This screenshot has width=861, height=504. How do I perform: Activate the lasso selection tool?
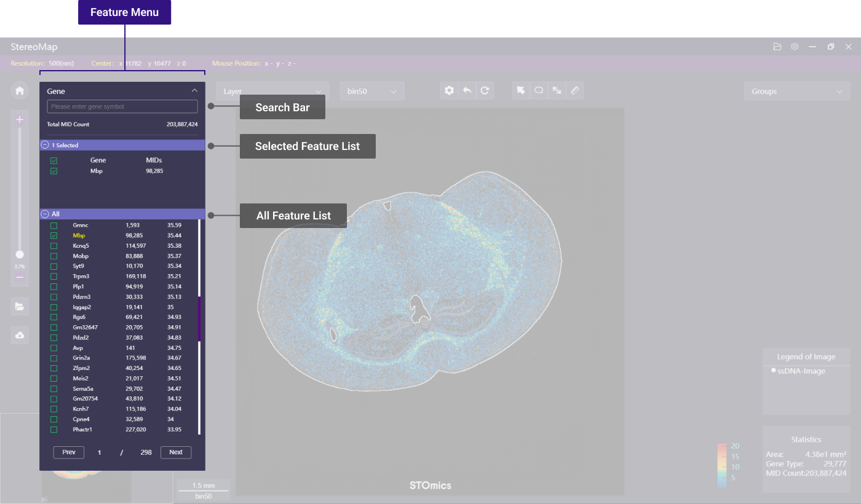click(539, 91)
